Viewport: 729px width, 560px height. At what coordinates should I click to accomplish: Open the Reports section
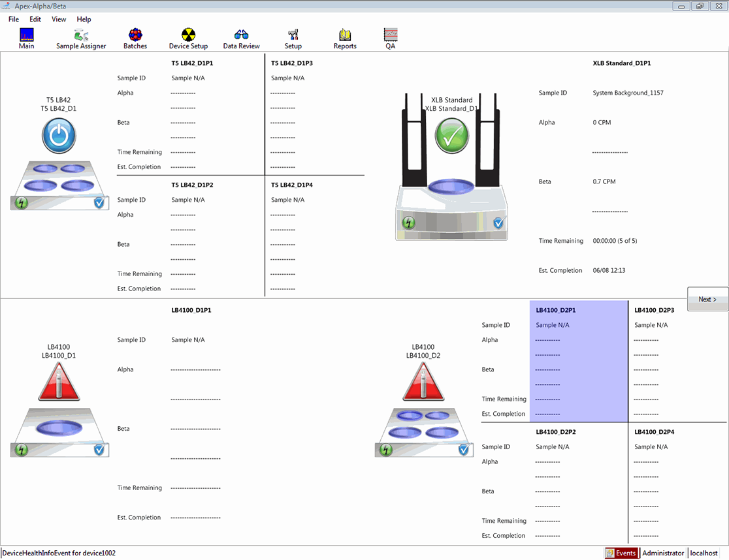pyautogui.click(x=345, y=39)
